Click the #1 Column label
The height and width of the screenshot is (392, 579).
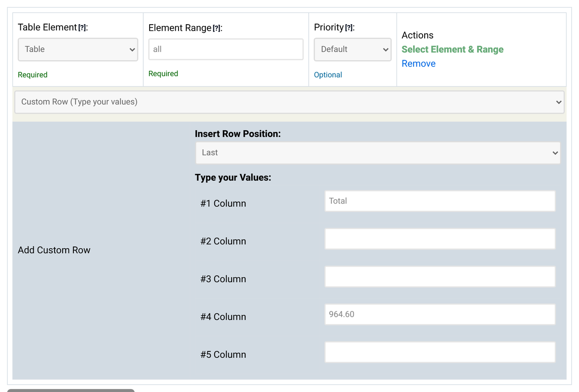click(x=223, y=203)
